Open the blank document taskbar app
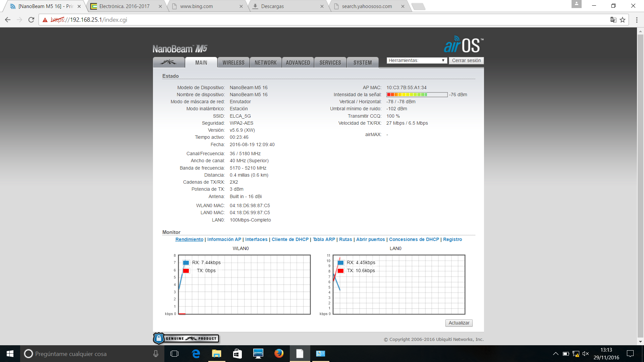The height and width of the screenshot is (362, 644). point(300,354)
